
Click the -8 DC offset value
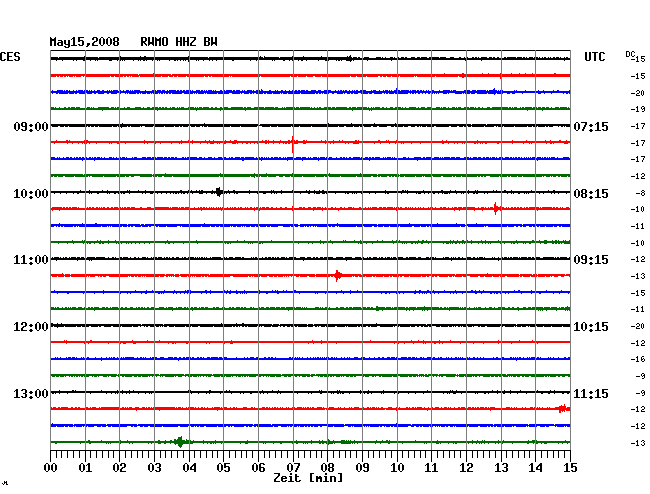pyautogui.click(x=640, y=193)
